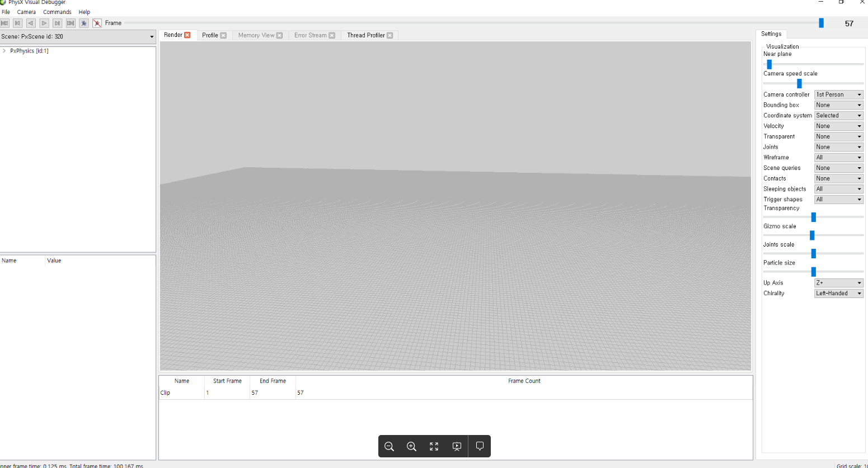This screenshot has height=468, width=868.
Task: Open the Camera controller dropdown
Action: (839, 94)
